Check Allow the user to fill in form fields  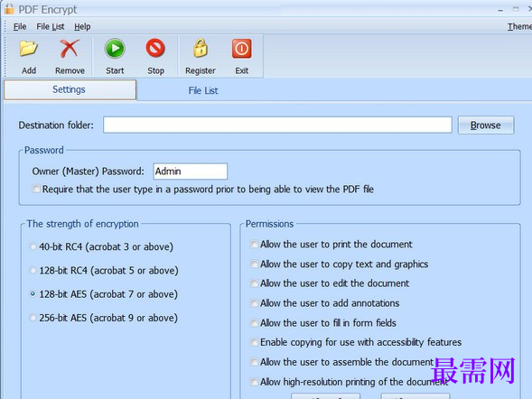pos(254,323)
